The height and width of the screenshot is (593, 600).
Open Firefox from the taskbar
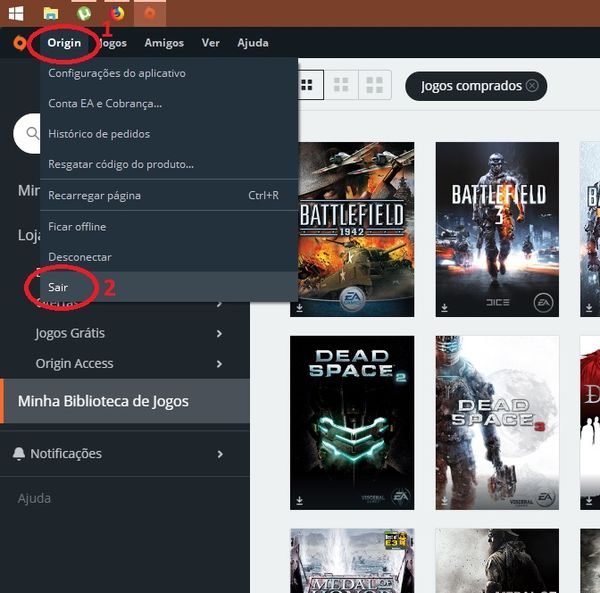pos(117,14)
